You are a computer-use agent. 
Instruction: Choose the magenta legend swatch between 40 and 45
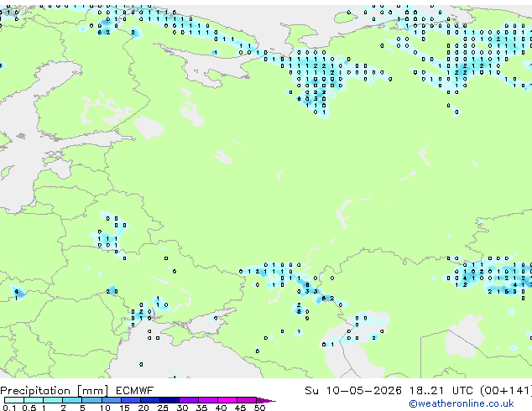[227, 400]
